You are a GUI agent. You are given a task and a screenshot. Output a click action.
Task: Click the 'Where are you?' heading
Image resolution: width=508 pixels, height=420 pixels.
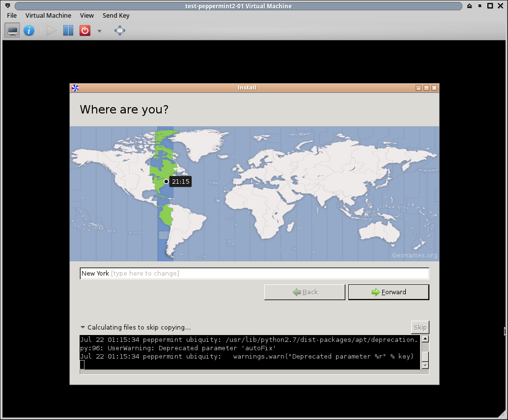click(124, 110)
